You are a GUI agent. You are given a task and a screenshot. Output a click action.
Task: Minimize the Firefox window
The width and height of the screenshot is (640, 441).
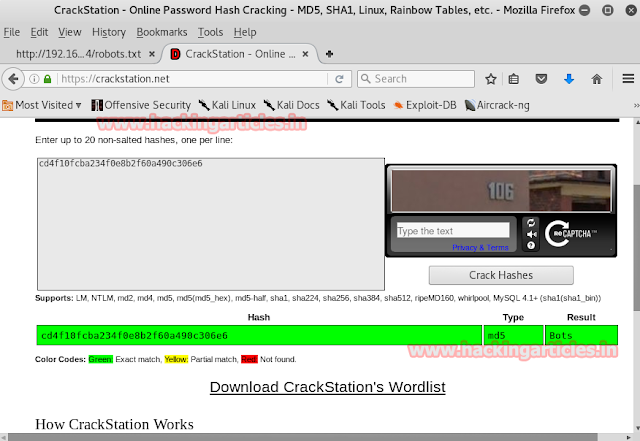(585, 10)
